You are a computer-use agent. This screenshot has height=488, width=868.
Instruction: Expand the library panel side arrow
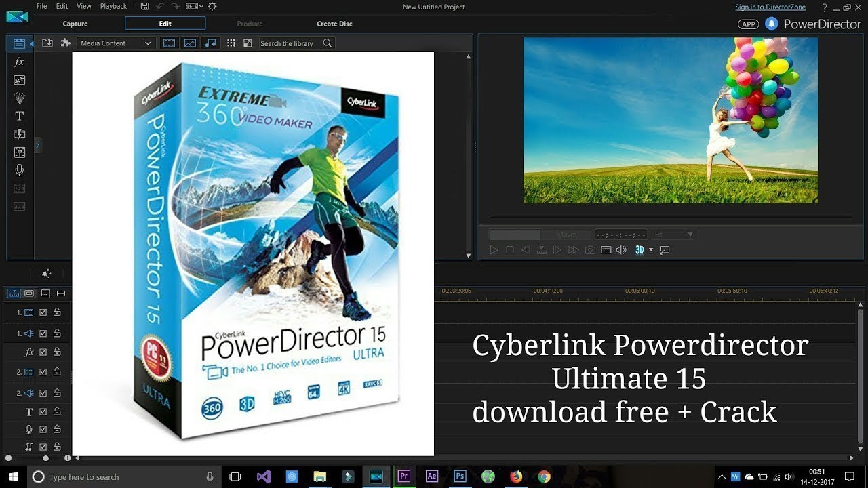click(38, 145)
